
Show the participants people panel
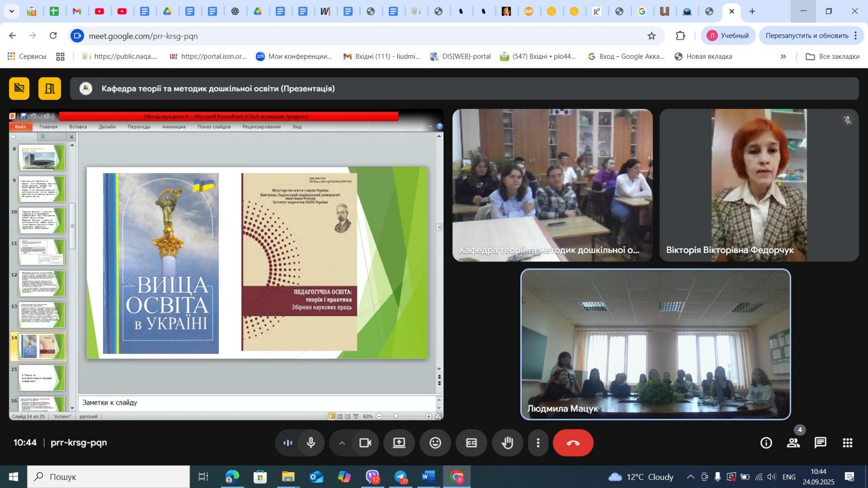[x=793, y=443]
